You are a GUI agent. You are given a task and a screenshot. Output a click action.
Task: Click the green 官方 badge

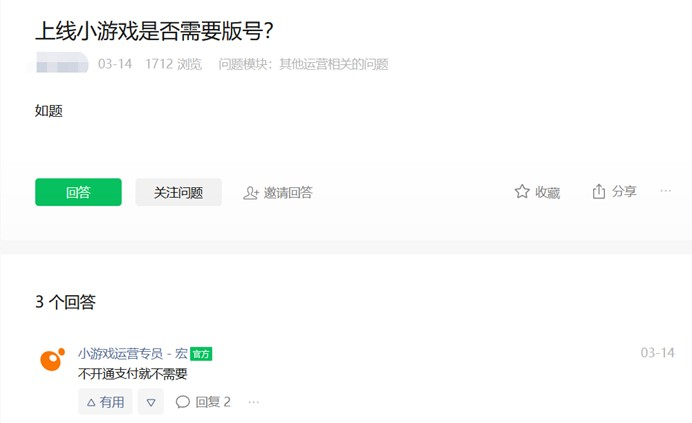coord(201,354)
